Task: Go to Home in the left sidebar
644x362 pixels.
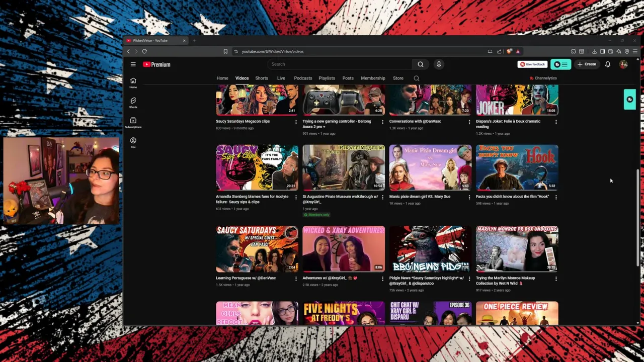Action: pos(133,82)
